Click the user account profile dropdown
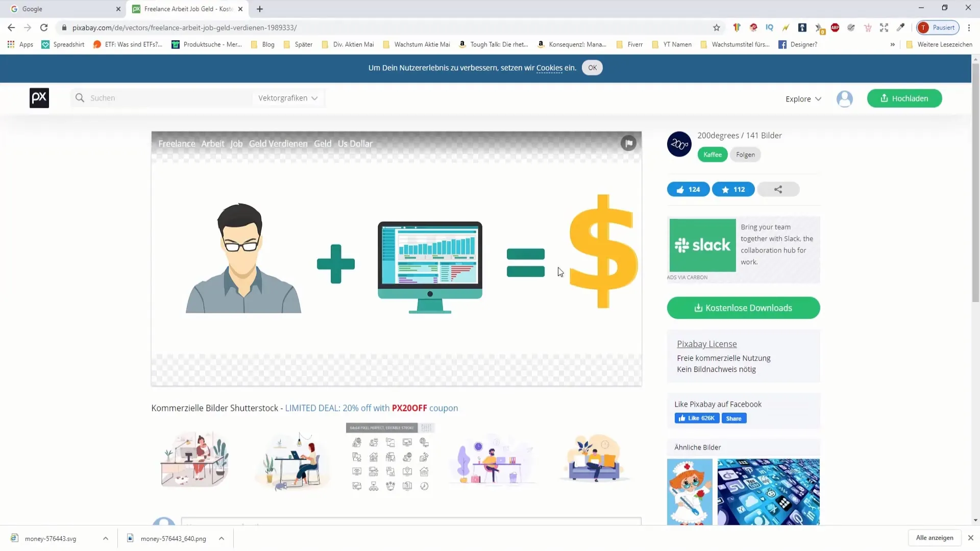 845,97
